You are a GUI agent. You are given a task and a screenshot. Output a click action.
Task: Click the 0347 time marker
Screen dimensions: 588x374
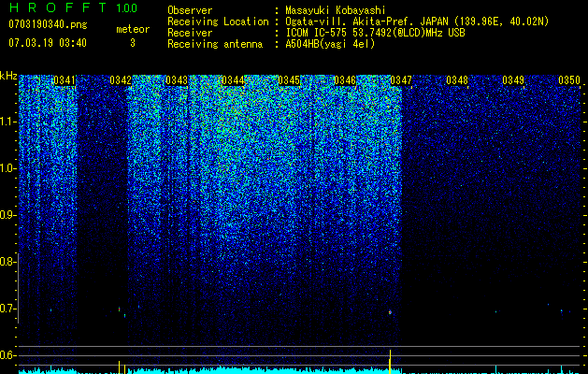(x=401, y=80)
